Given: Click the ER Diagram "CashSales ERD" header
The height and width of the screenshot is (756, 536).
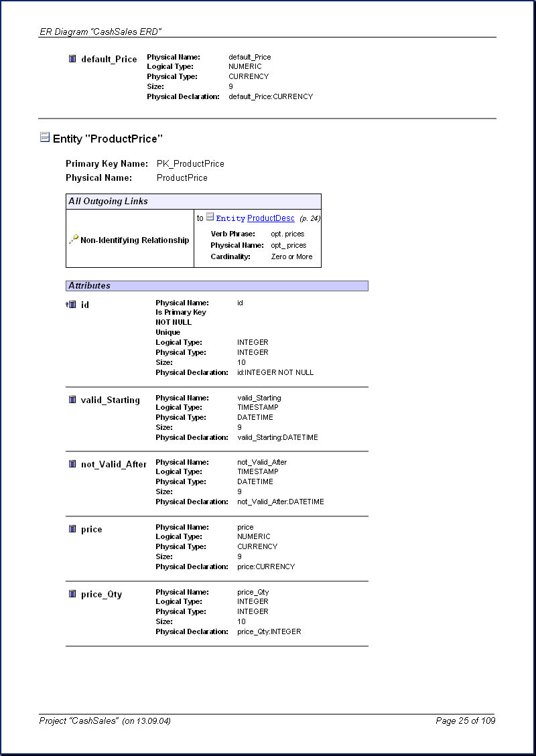Looking at the screenshot, I should 100,31.
